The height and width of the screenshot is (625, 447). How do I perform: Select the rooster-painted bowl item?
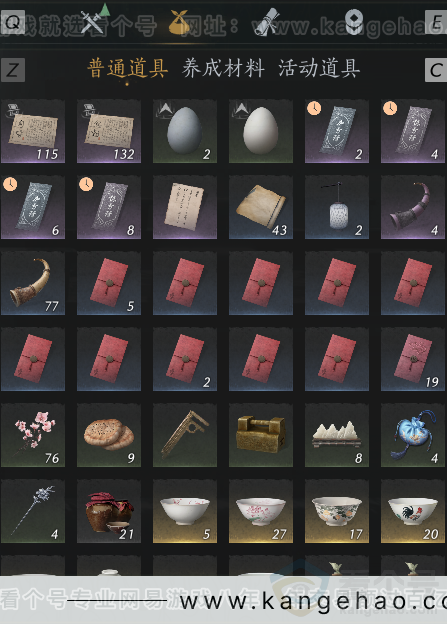pyautogui.click(x=413, y=511)
